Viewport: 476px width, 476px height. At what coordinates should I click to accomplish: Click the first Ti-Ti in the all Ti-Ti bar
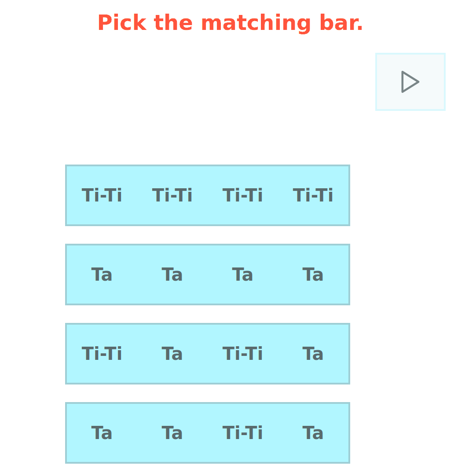[102, 195]
